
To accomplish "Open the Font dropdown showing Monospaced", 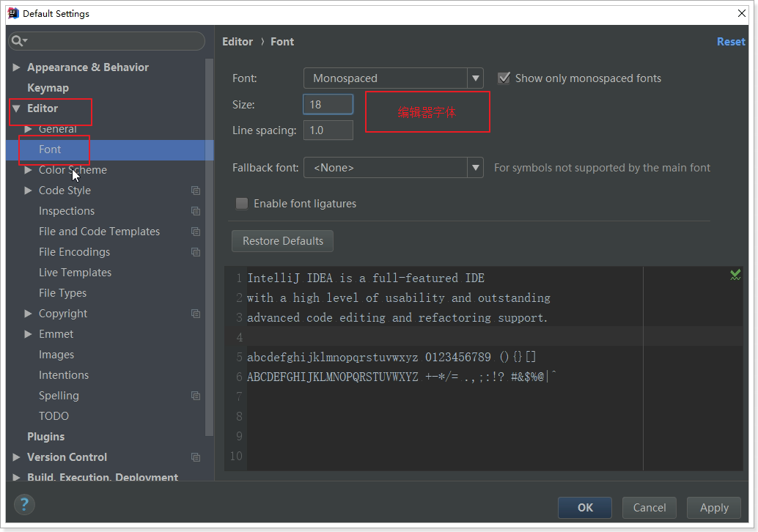I will pyautogui.click(x=393, y=78).
